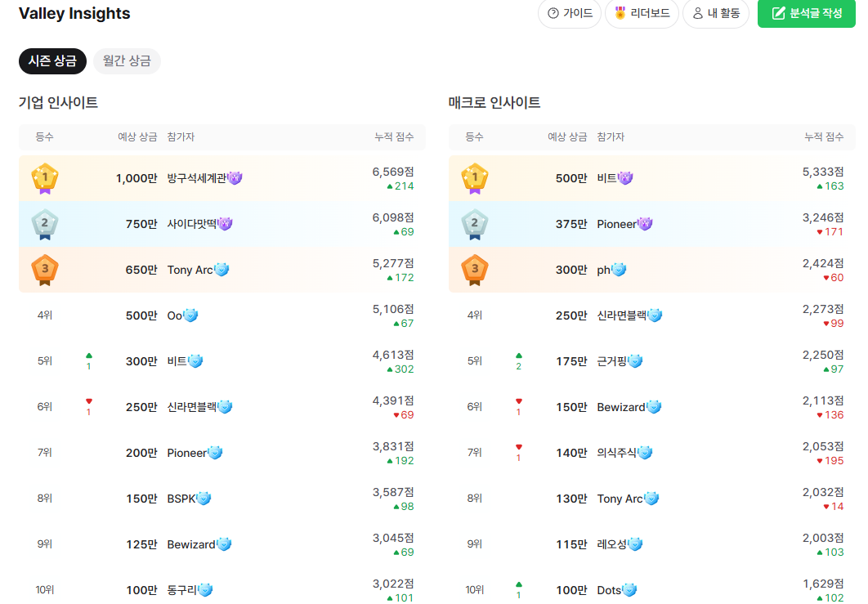View 내 활동 activity page
This screenshot has height=604, width=868.
716,13
